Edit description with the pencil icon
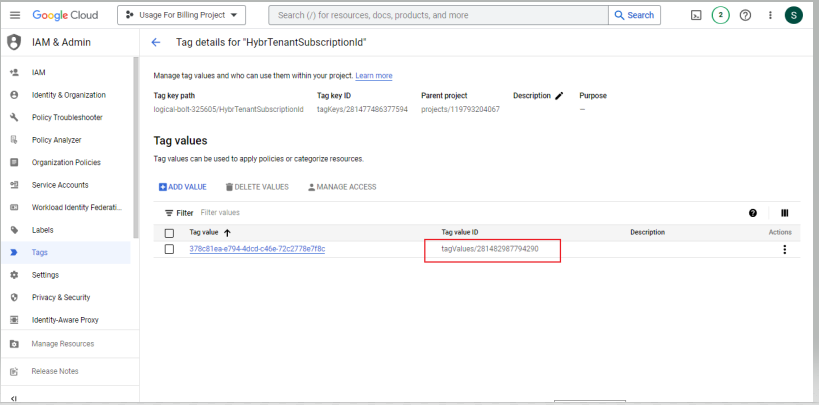Screen dimensions: 819x405 click(559, 96)
